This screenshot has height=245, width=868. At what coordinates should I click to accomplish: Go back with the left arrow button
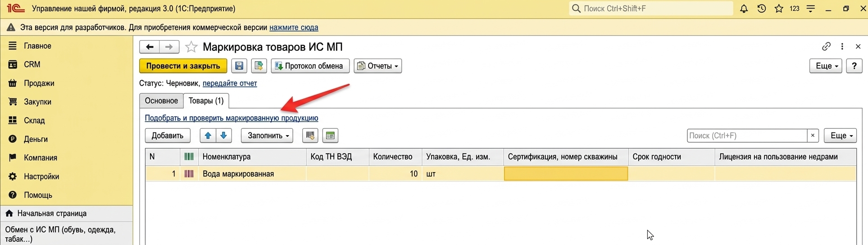click(150, 47)
